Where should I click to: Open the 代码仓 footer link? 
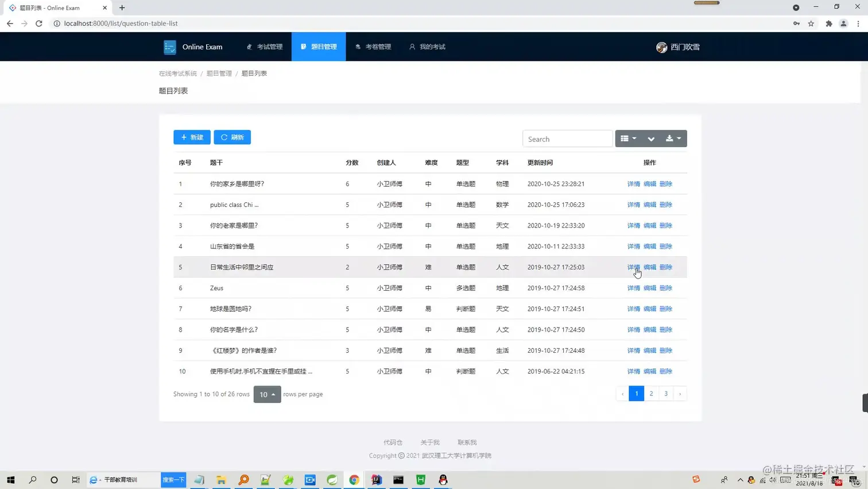coord(393,442)
